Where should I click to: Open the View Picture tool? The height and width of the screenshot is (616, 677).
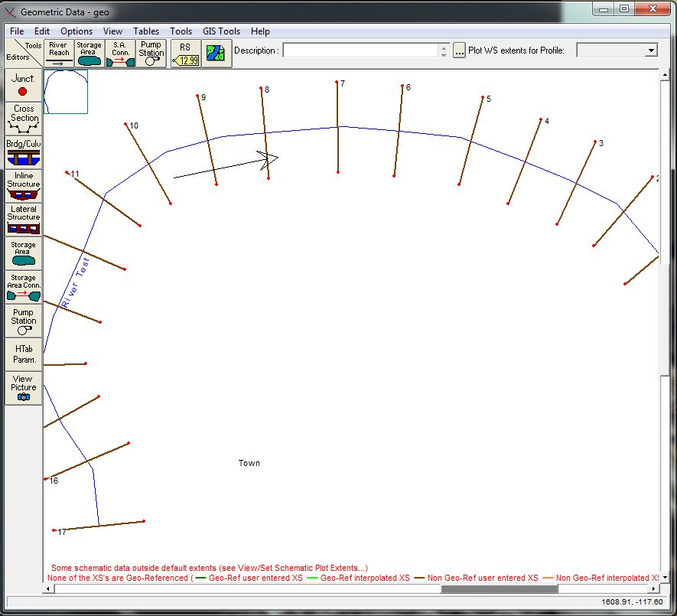23,386
